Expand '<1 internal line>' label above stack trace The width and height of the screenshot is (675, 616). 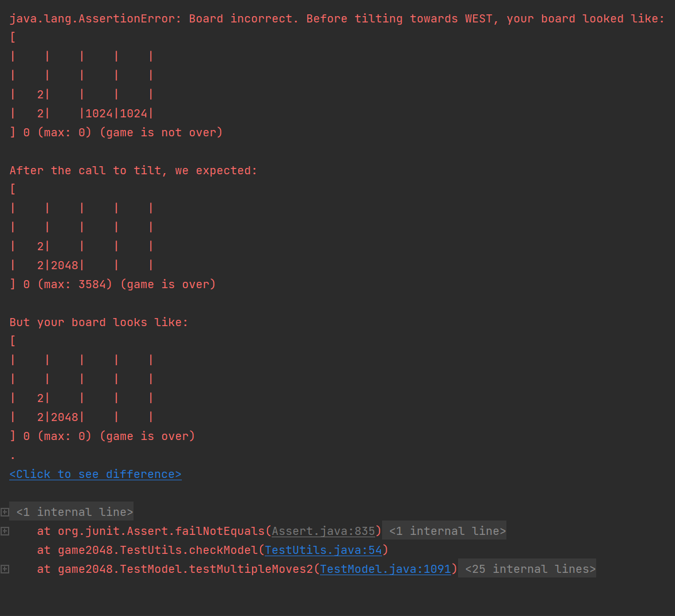point(74,512)
